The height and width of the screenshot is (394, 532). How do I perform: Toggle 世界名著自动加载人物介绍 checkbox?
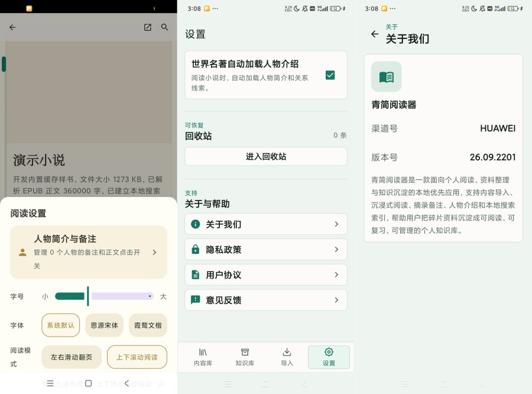[x=330, y=75]
